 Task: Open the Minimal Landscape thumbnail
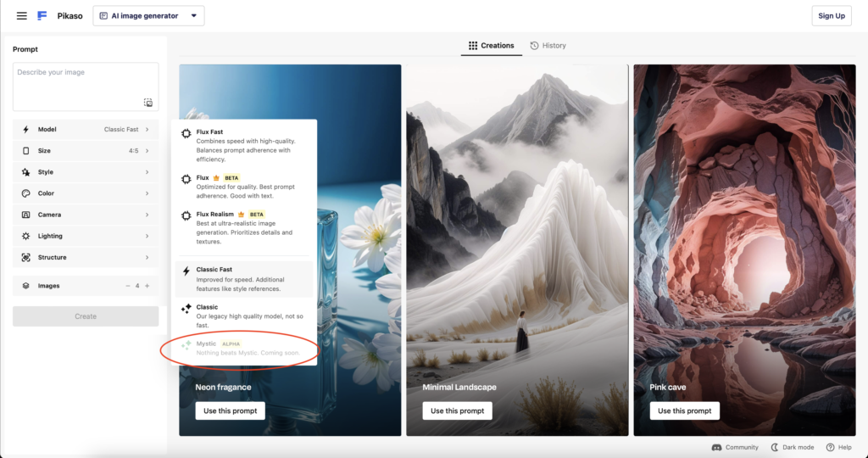tap(518, 249)
